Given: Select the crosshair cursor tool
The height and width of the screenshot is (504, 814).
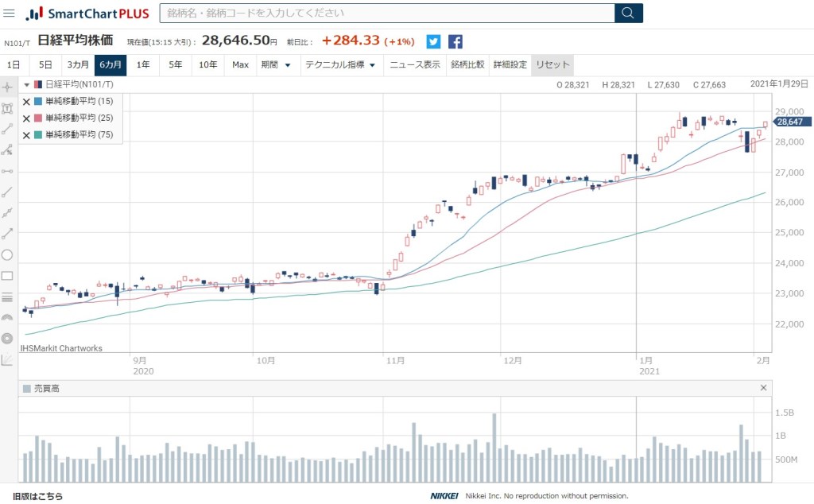Looking at the screenshot, I should [8, 87].
